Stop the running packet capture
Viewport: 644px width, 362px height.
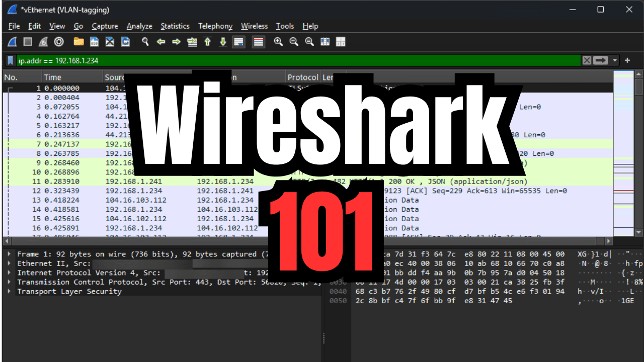pyautogui.click(x=28, y=42)
